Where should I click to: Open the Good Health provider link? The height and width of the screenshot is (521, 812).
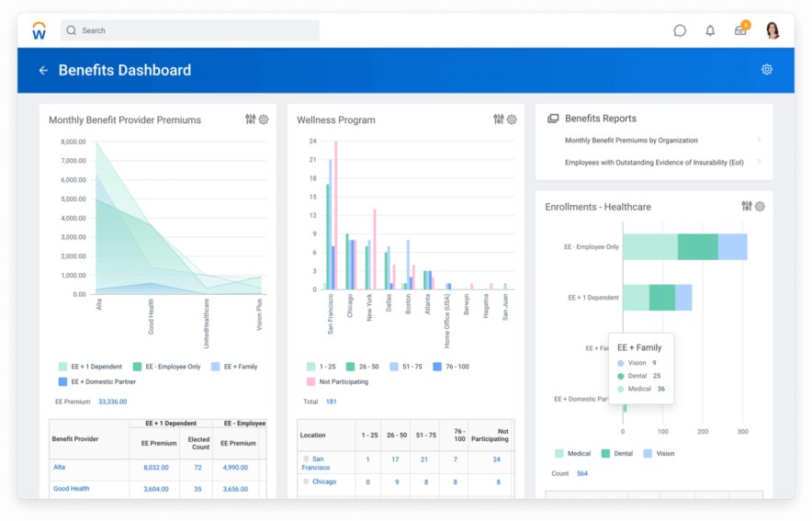point(72,489)
